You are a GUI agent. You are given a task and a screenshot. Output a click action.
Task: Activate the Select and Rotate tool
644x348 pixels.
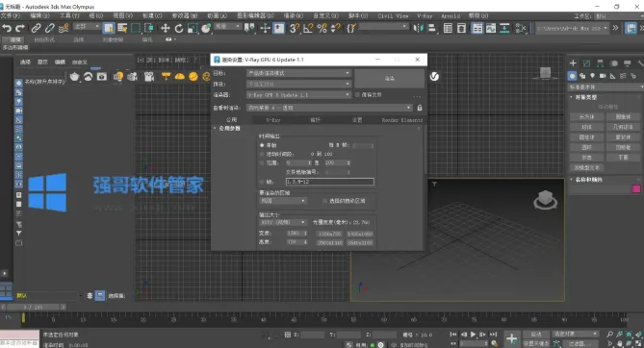tap(179, 28)
